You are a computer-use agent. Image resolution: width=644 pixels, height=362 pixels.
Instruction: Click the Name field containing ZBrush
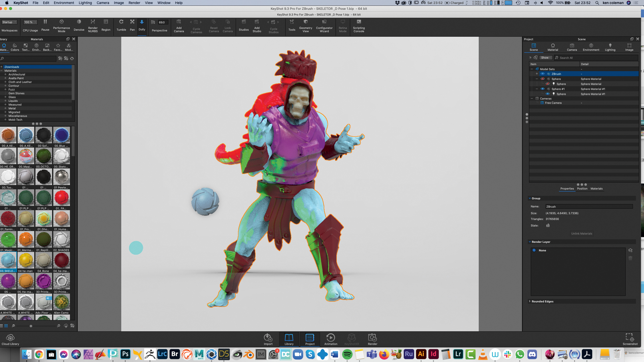click(589, 206)
